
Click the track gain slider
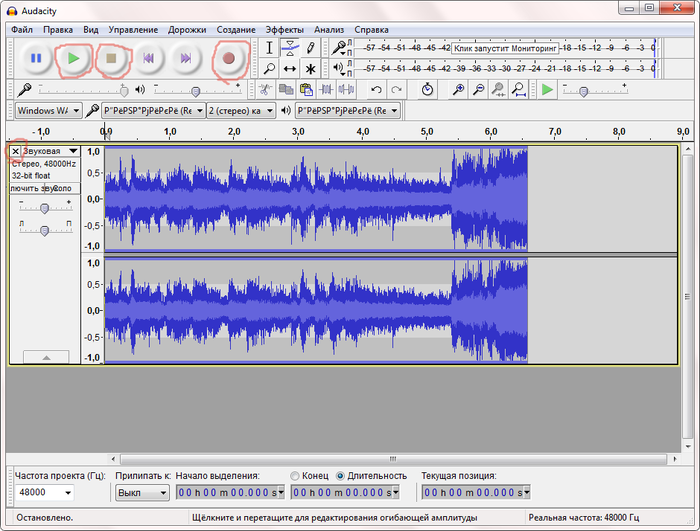(44, 208)
